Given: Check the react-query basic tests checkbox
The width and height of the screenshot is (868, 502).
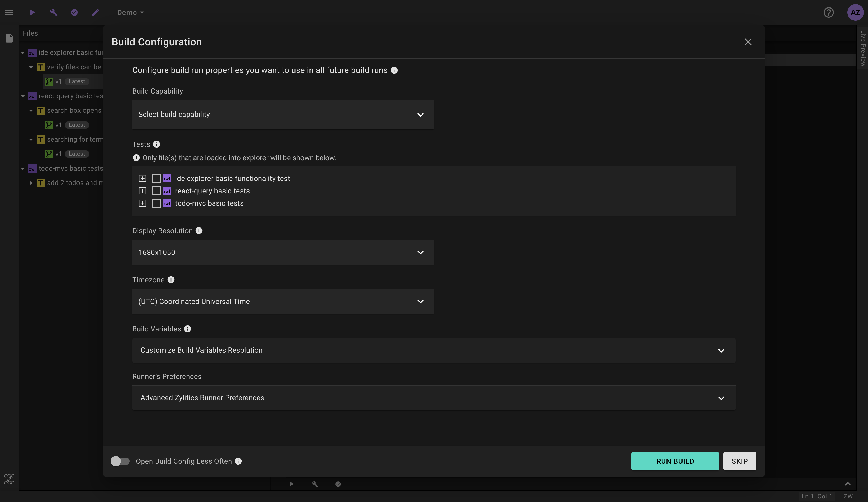Looking at the screenshot, I should point(156,191).
